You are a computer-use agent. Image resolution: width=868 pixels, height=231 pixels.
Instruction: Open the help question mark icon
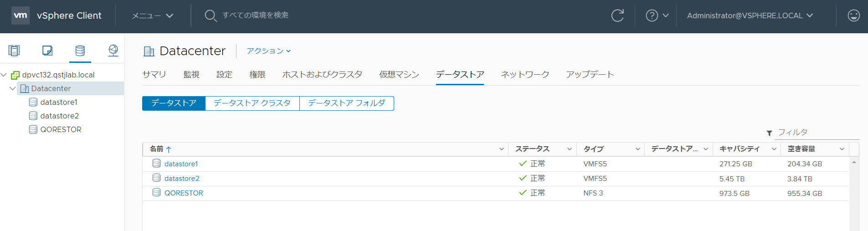pos(652,15)
